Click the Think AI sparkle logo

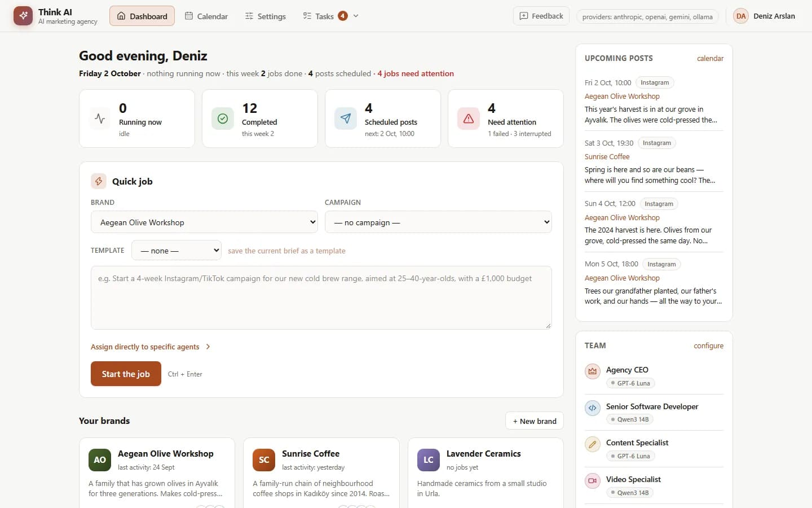tap(23, 16)
